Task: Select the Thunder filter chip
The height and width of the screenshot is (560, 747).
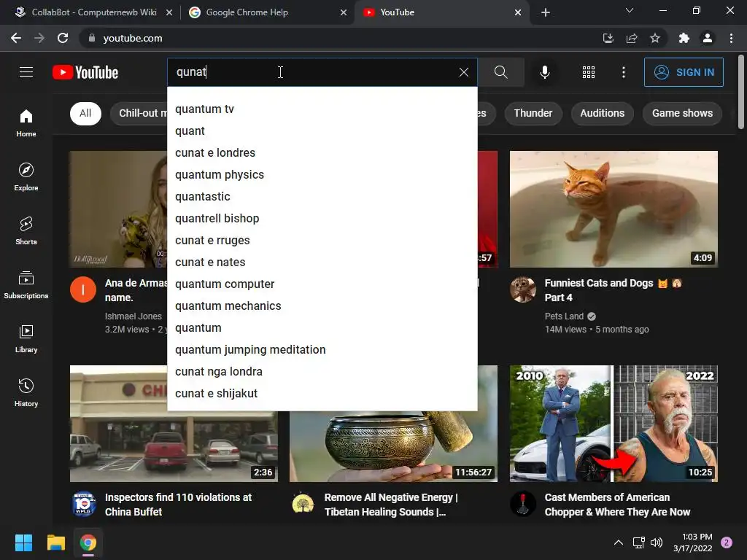Action: [x=533, y=113]
